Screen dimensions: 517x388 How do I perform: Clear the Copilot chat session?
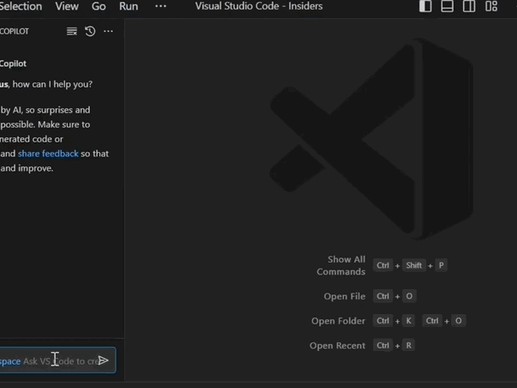click(x=72, y=31)
